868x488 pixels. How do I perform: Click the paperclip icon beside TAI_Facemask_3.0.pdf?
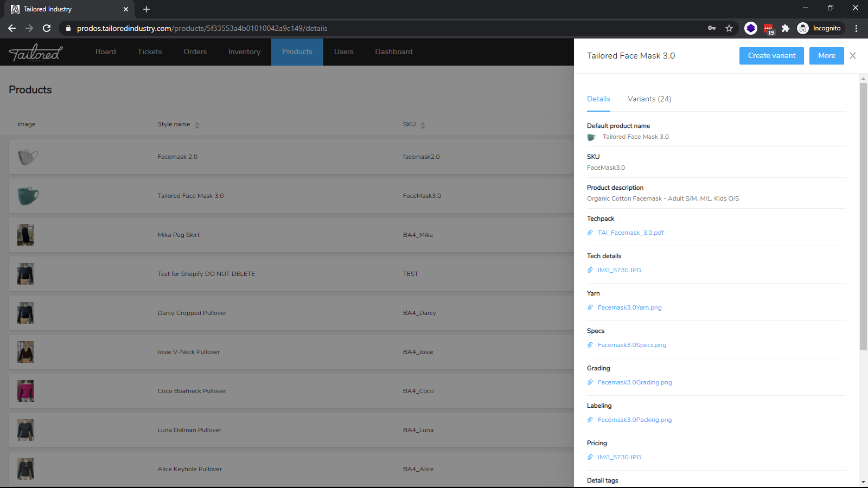(590, 233)
